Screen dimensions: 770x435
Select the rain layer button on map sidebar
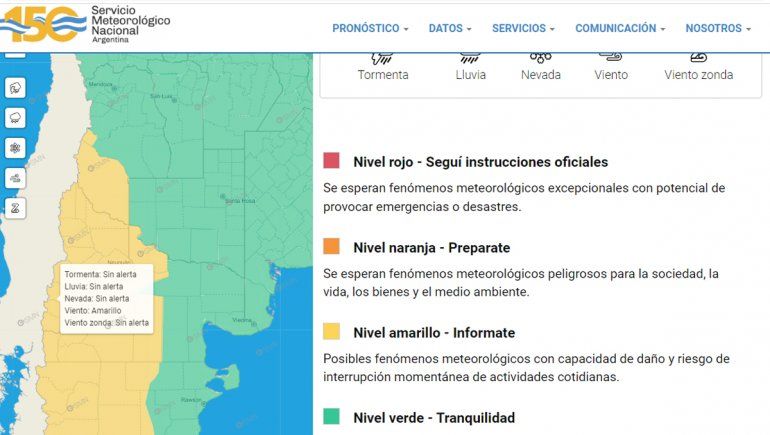click(x=15, y=118)
